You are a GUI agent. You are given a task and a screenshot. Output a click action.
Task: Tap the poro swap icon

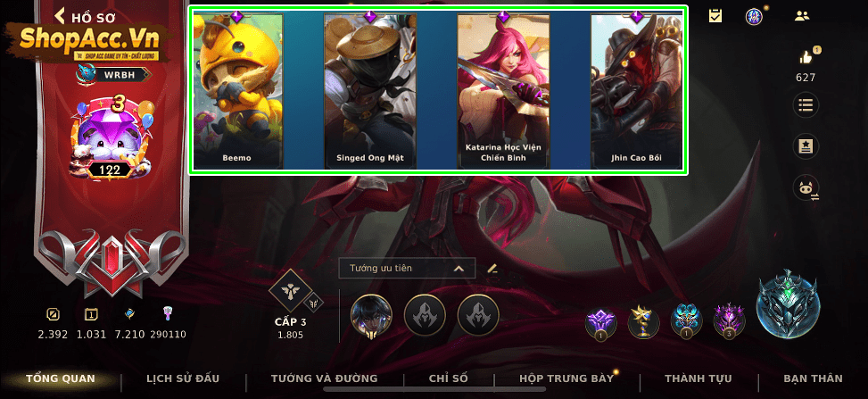pyautogui.click(x=806, y=188)
